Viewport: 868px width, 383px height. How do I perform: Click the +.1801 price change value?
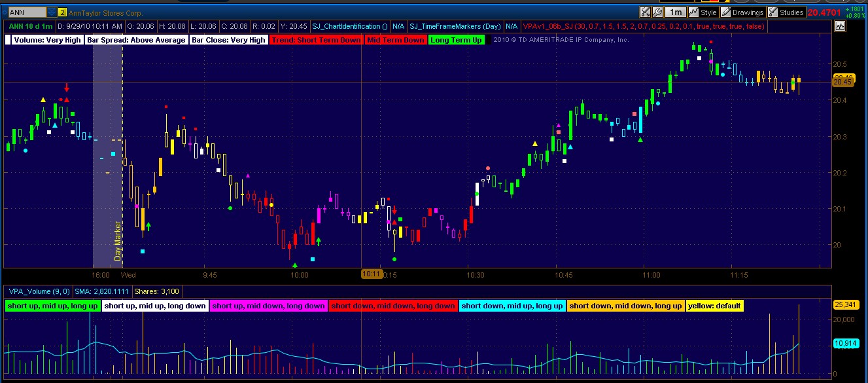[854, 9]
